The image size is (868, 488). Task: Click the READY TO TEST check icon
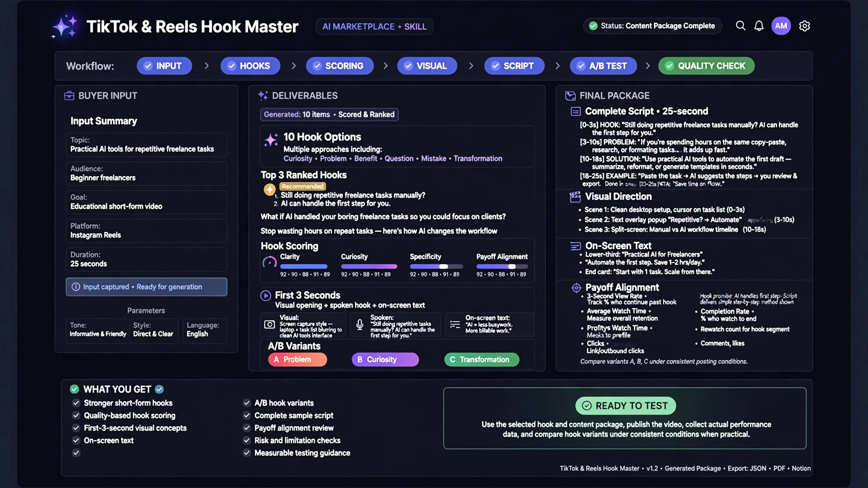coord(587,406)
